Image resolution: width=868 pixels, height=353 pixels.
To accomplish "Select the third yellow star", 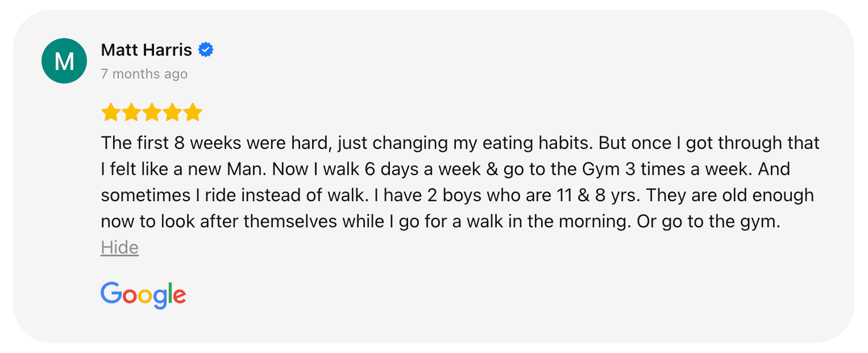I will coord(152,113).
